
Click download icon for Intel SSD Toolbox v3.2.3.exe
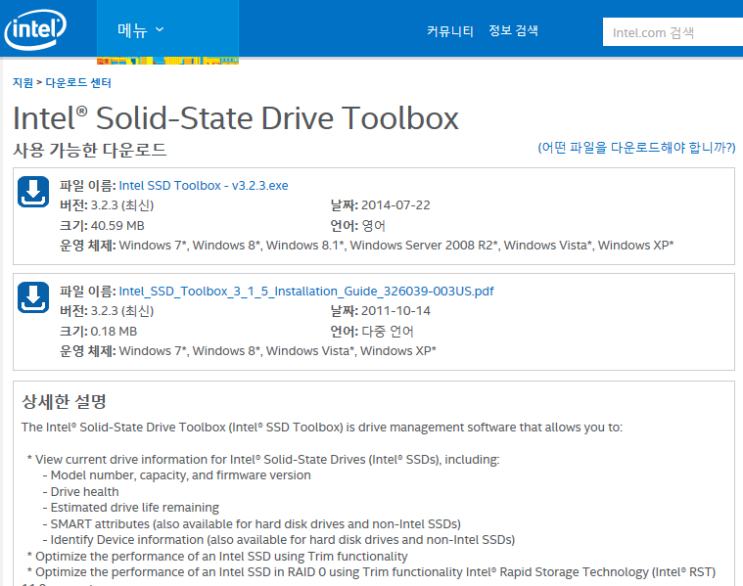pos(33,192)
